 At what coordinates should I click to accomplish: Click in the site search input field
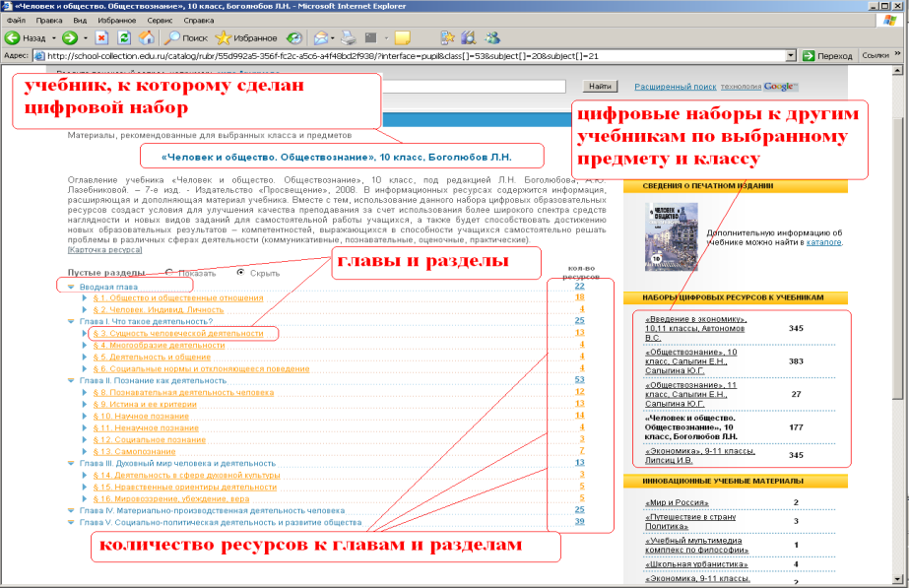click(473, 87)
